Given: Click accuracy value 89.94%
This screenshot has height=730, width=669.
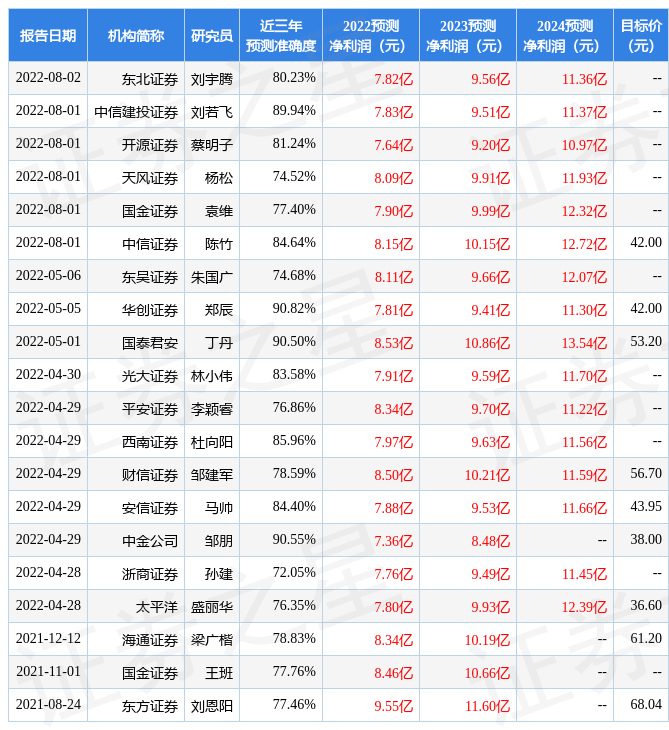Looking at the screenshot, I should 294,110.
